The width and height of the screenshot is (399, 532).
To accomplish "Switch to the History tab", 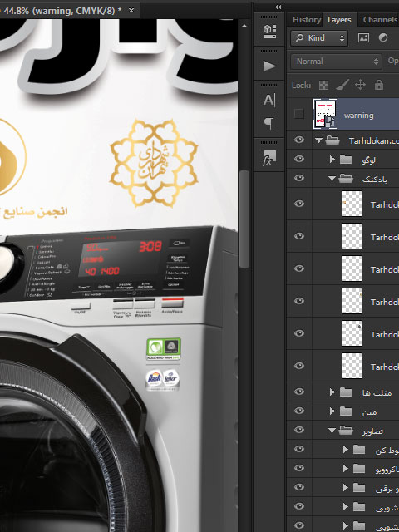I will click(307, 20).
